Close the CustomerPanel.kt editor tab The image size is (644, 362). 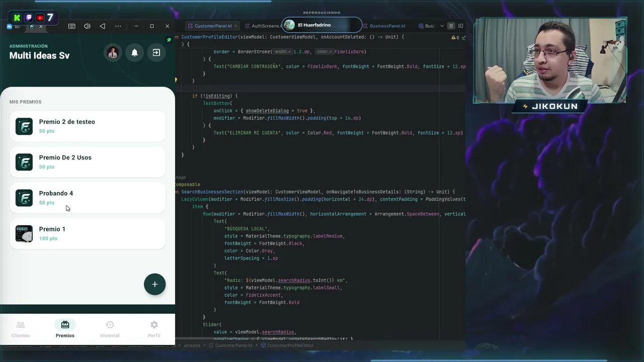click(x=235, y=26)
